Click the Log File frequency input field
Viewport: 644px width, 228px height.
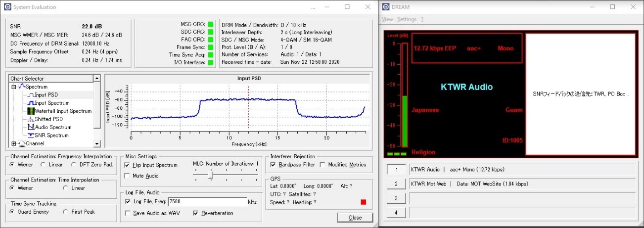click(x=207, y=201)
